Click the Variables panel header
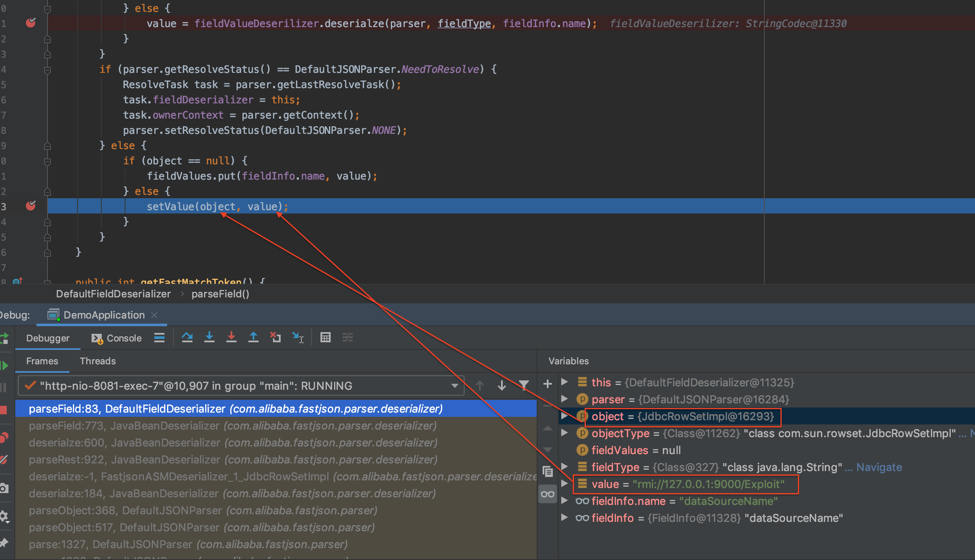The height and width of the screenshot is (560, 975). 568,361
